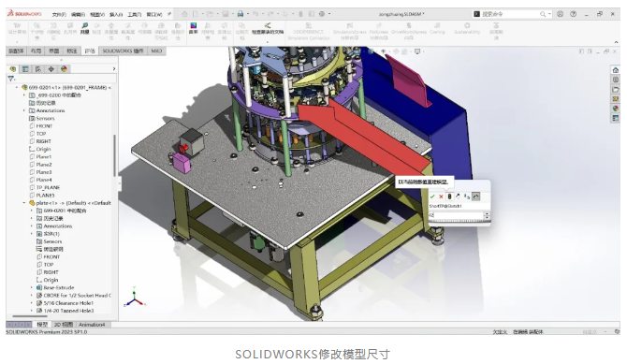Open the FeatureManager design tree tab
The width and height of the screenshot is (627, 364).
(13, 69)
